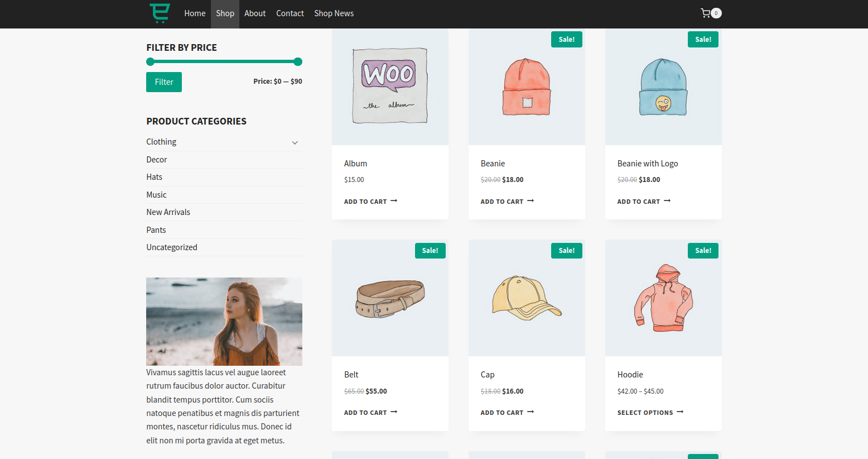Click the Sale! badge on Hoodie

pyautogui.click(x=703, y=251)
